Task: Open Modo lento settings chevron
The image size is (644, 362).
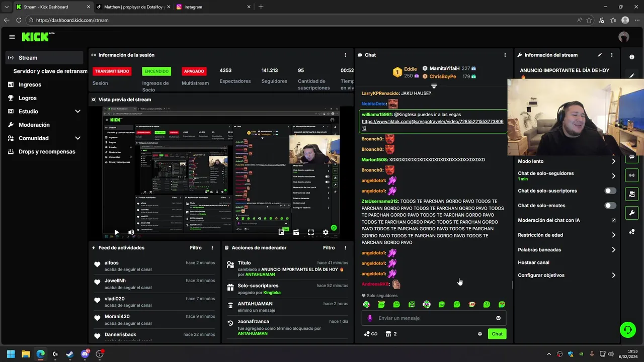Action: pyautogui.click(x=613, y=161)
